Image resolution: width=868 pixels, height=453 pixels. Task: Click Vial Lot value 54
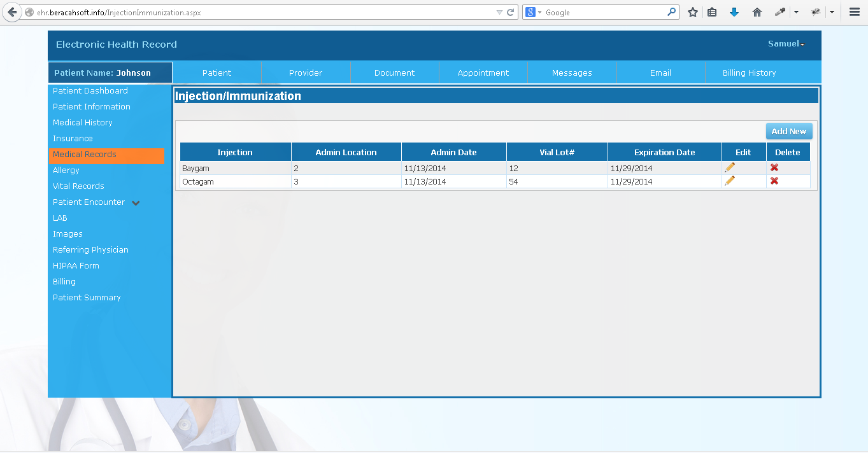[513, 182]
